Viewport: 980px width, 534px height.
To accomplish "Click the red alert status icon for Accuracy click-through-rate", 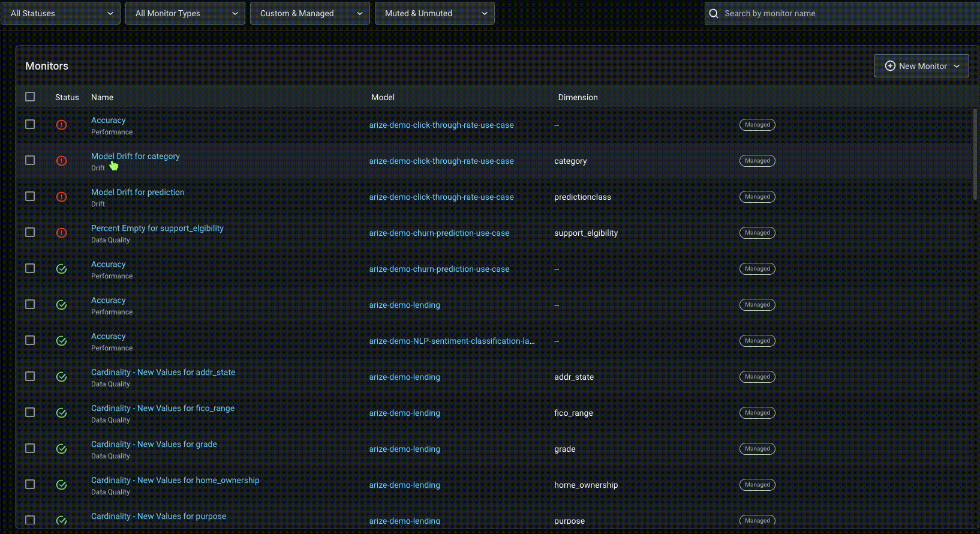I will pos(61,125).
